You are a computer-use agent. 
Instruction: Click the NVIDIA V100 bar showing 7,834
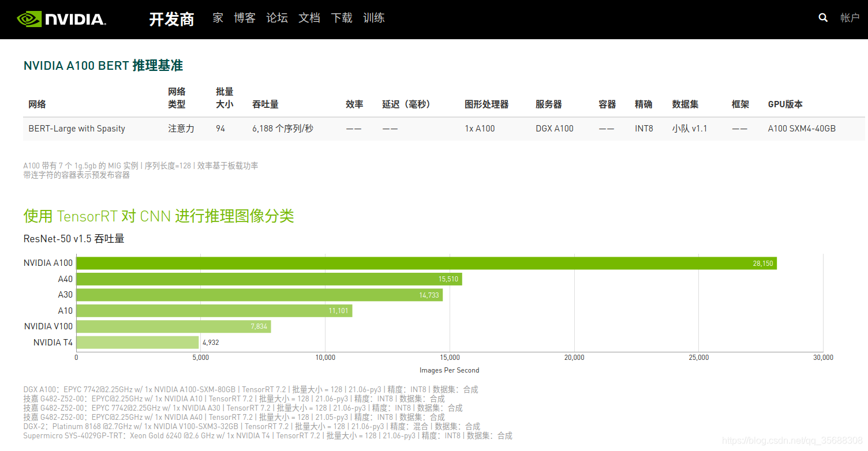(174, 326)
